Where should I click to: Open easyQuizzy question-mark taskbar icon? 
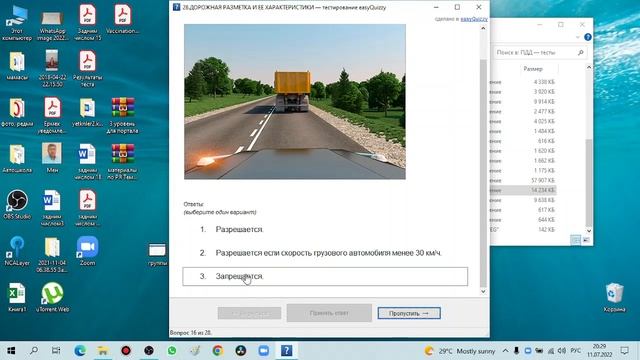287,351
